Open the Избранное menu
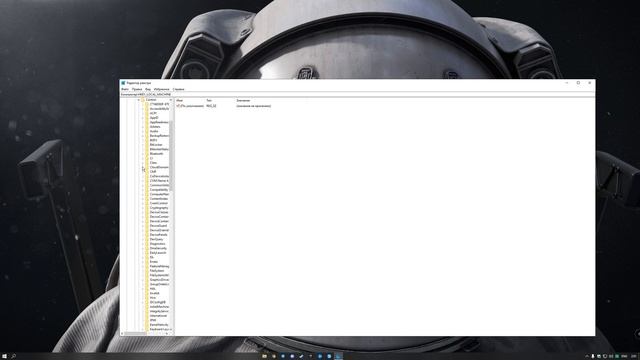640x360 pixels. coord(162,89)
